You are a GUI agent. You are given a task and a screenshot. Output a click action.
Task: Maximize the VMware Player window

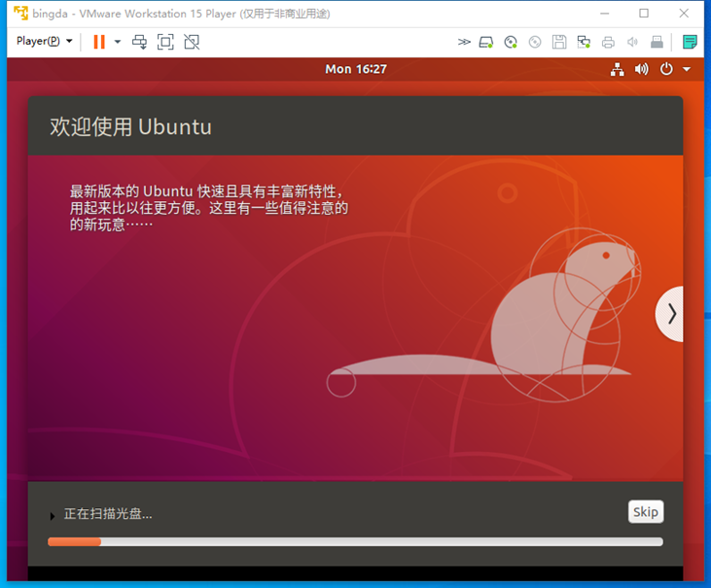pos(644,14)
